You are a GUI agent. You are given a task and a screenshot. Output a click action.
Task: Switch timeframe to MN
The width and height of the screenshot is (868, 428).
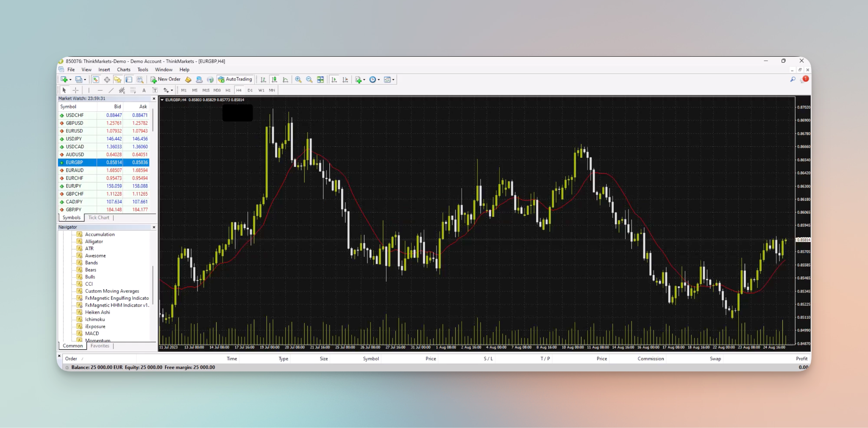(x=272, y=90)
